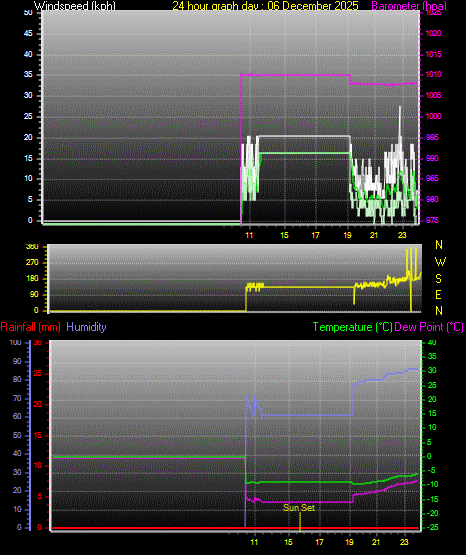Click wind direction scale value "270"

[32, 263]
